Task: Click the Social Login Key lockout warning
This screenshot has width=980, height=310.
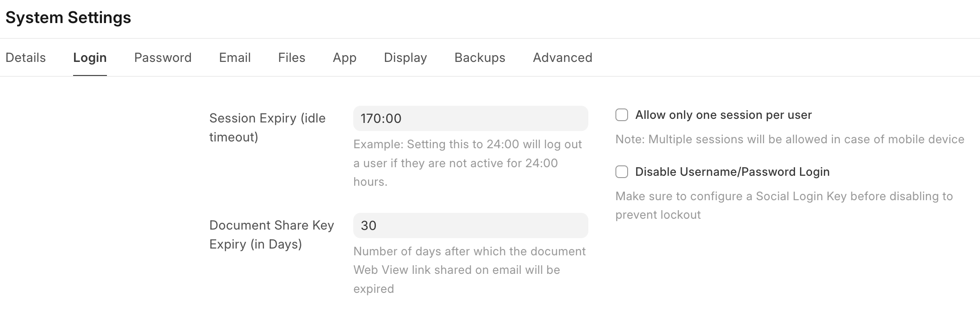Action: click(784, 205)
